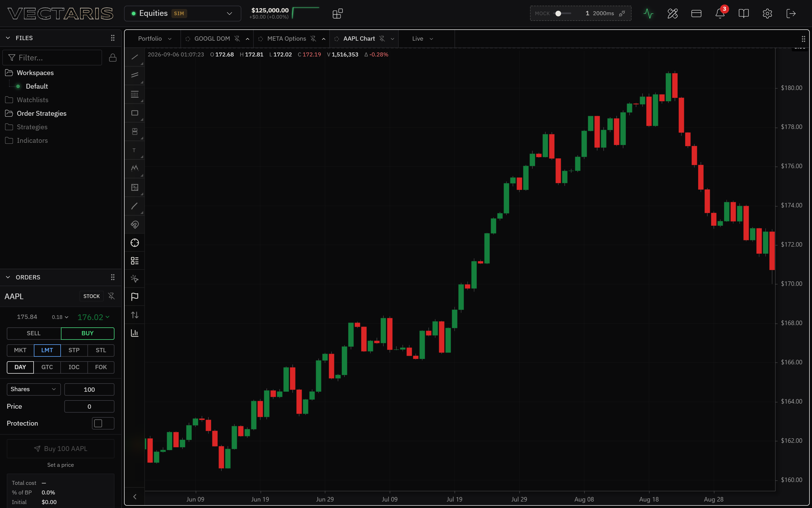Click the Filter files input
Viewport: 812px width, 508px height.
pyautogui.click(x=52, y=58)
